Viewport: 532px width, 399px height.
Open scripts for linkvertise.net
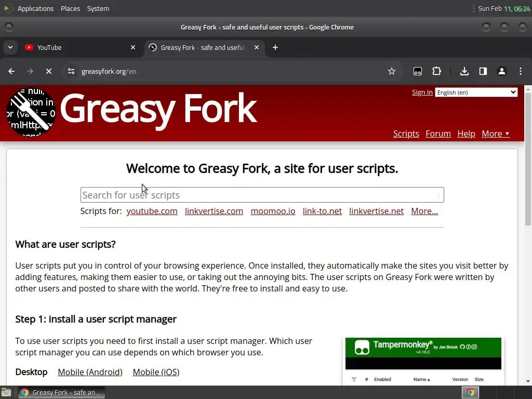coord(376,211)
